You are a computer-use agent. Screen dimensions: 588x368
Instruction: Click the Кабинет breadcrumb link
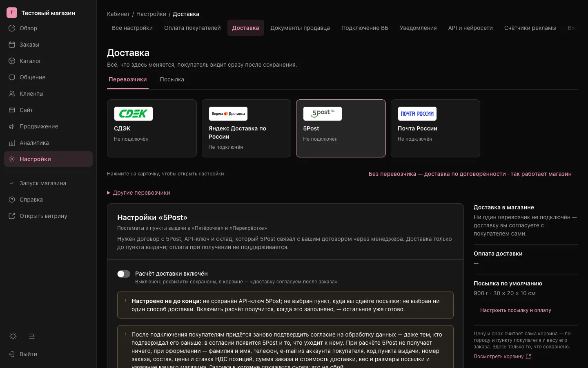[x=118, y=14]
